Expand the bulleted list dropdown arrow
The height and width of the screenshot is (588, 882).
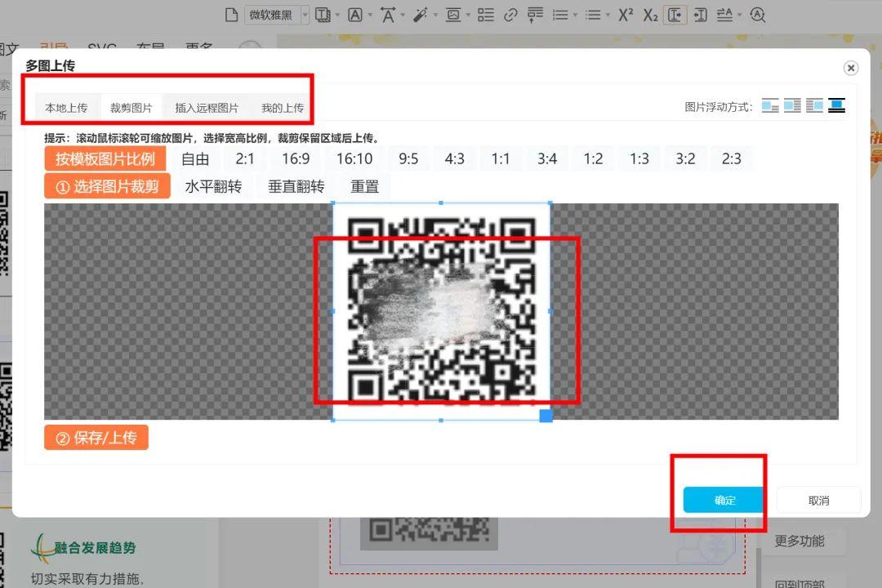pos(607,16)
